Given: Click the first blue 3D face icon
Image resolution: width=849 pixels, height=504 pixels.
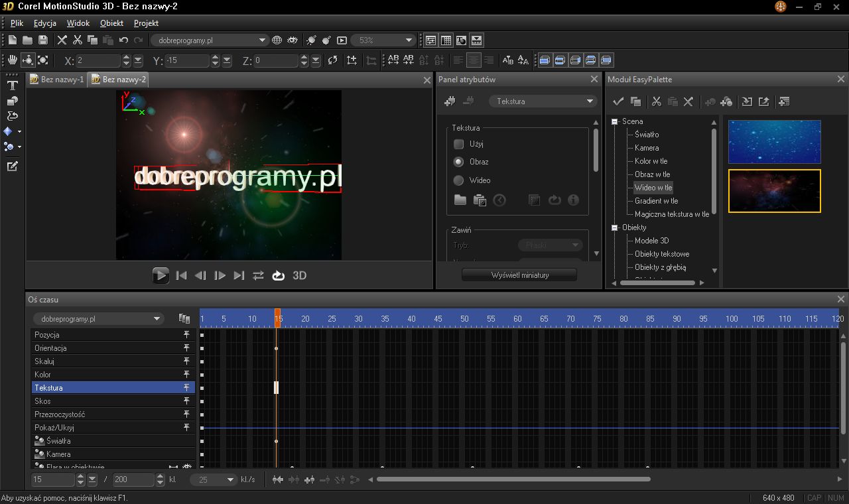Looking at the screenshot, I should point(545,60).
